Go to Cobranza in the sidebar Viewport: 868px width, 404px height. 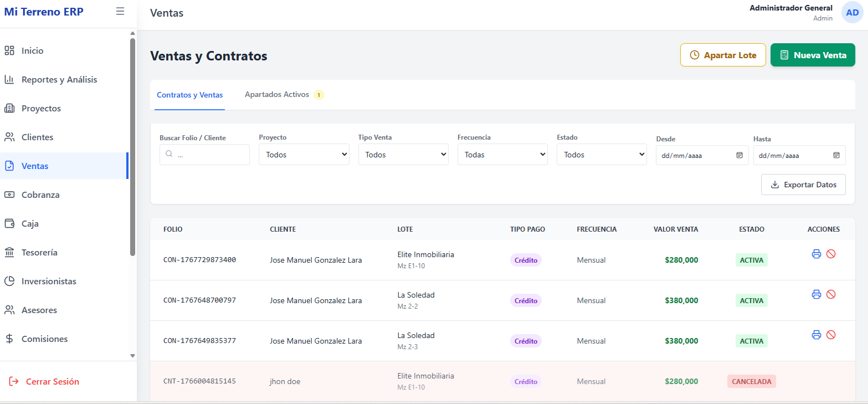click(40, 195)
